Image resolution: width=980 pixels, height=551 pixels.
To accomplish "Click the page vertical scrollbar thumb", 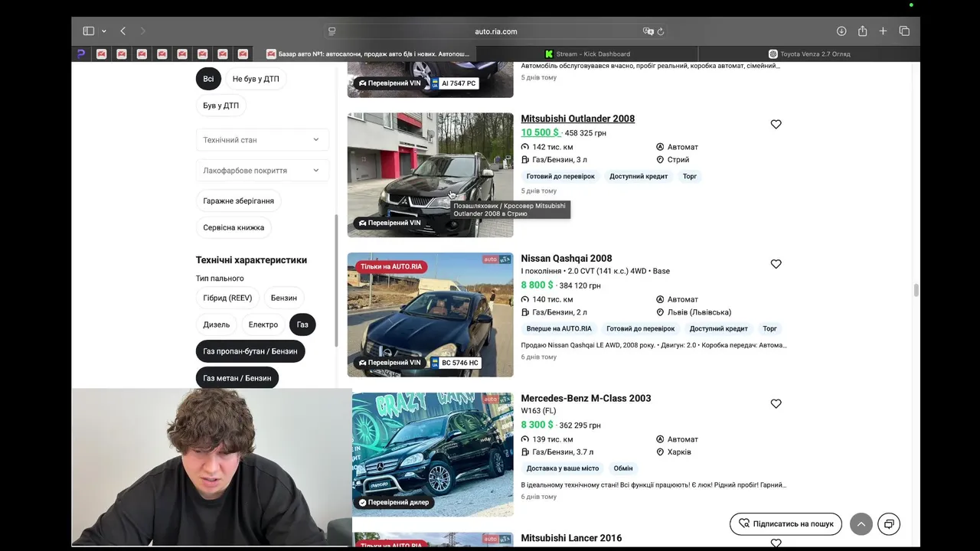I will 916,291.
